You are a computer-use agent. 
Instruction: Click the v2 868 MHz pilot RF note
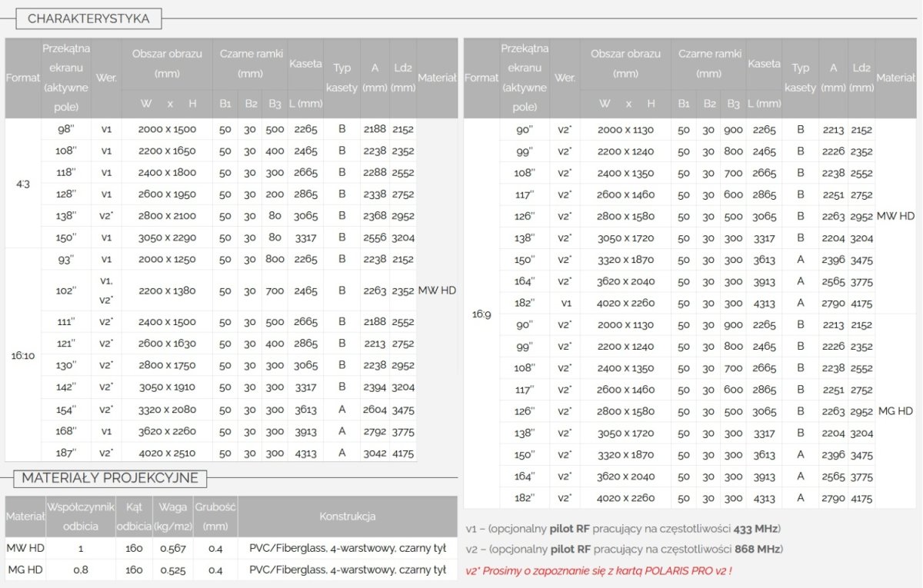624,549
